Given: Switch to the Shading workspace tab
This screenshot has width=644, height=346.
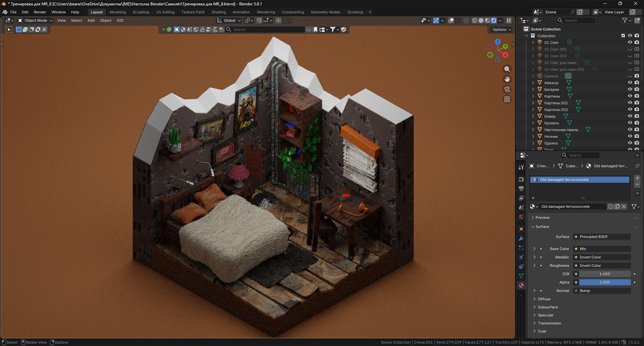Looking at the screenshot, I should coord(219,12).
